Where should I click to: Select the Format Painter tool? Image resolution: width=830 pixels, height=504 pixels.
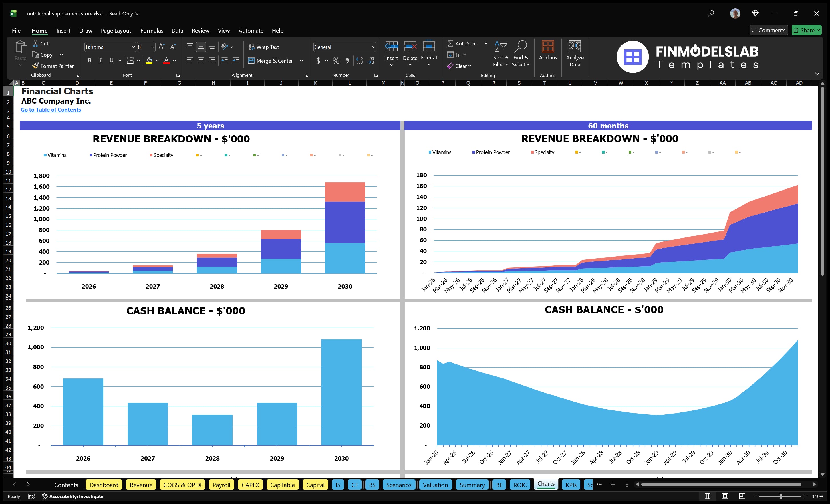coord(53,66)
